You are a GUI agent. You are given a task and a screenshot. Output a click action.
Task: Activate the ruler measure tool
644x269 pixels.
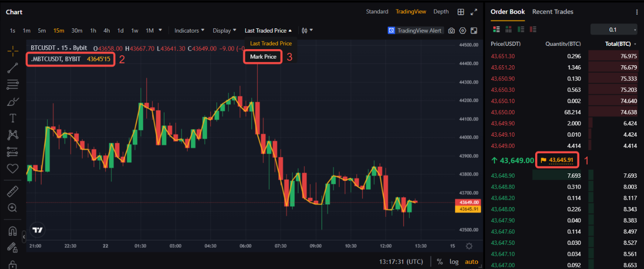click(13, 191)
